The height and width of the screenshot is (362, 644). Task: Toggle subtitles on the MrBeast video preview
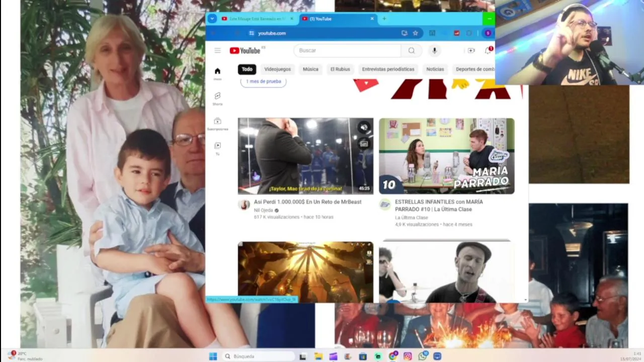coord(364,144)
